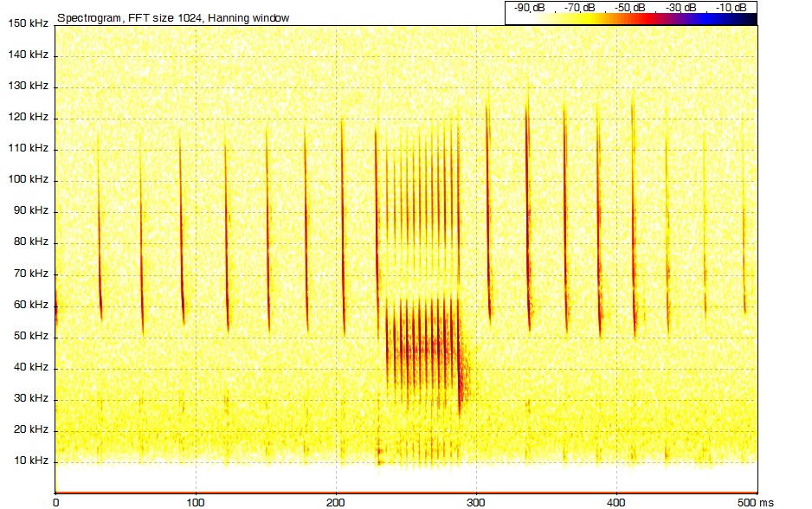Click the 30 kHz axis label
This screenshot has width=812, height=509.
(x=30, y=398)
